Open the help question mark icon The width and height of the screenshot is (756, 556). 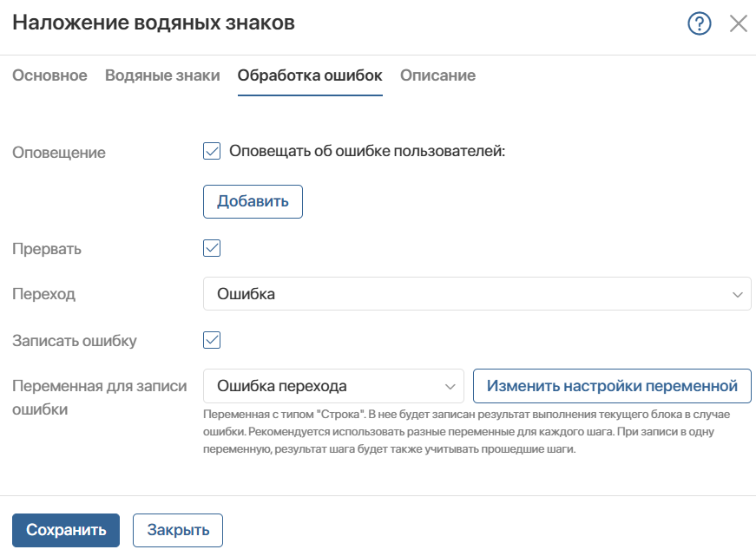click(699, 23)
